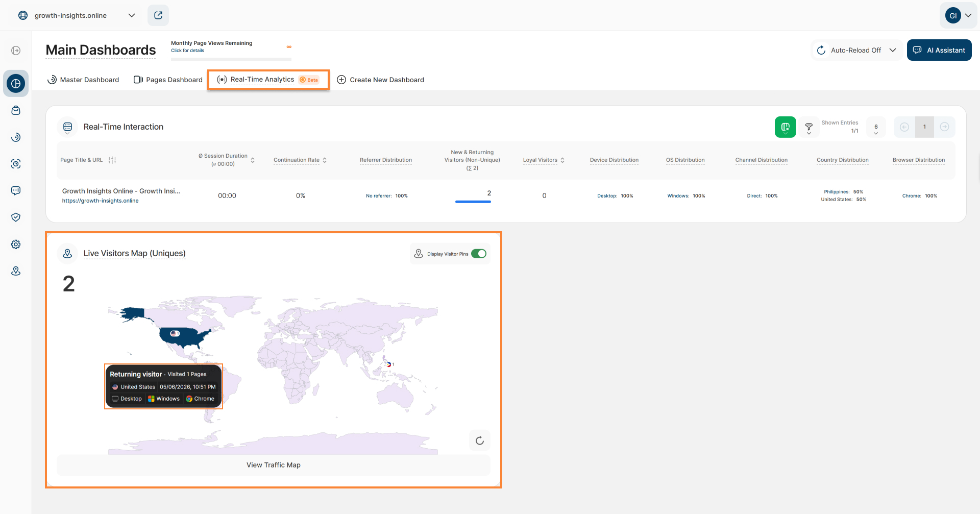Switch to Pages Dashboard tab
The height and width of the screenshot is (514, 980).
168,80
